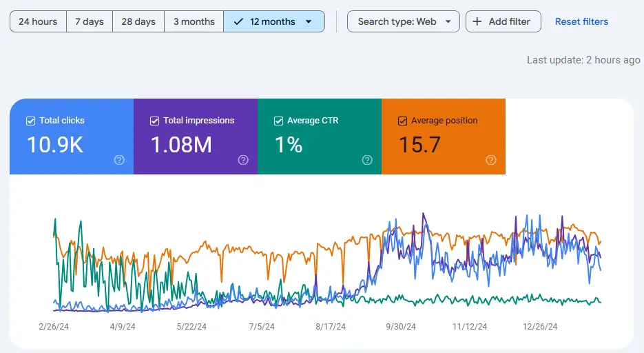Uncheck the Average position checkbox
The image size is (644, 353).
click(402, 121)
